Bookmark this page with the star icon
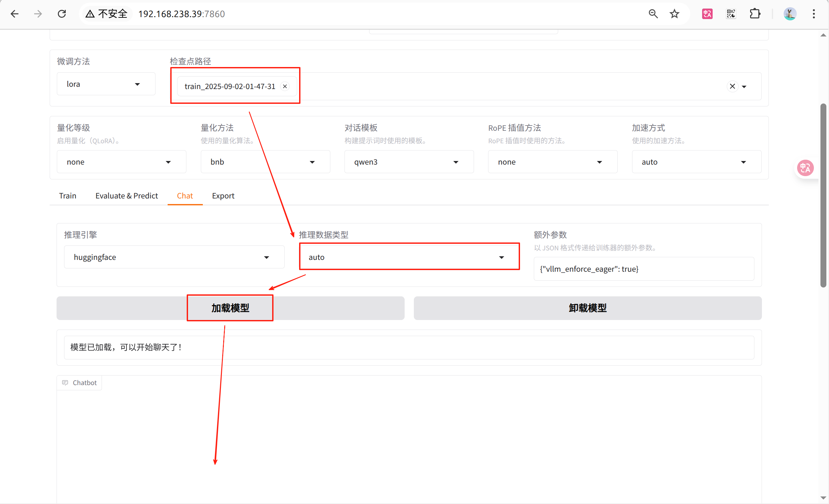The width and height of the screenshot is (829, 504). [x=674, y=14]
